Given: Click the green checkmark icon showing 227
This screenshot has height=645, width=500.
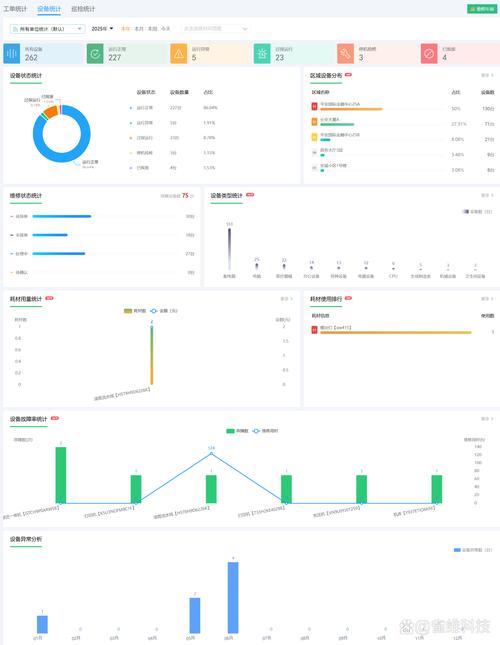Looking at the screenshot, I should [95, 53].
